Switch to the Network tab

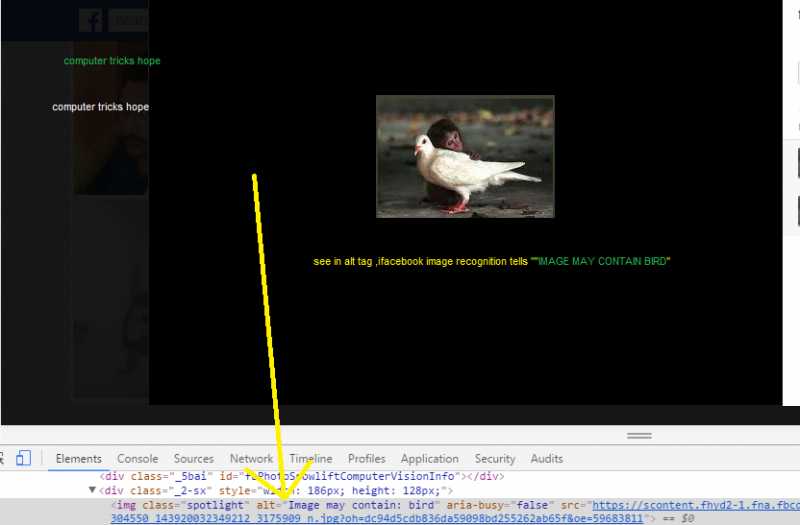click(x=251, y=459)
